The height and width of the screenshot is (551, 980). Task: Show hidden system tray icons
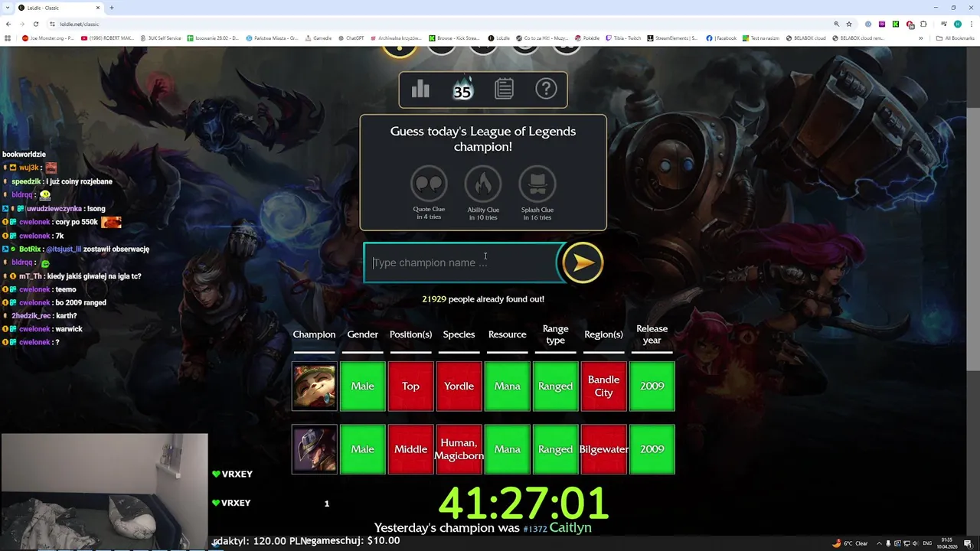[x=879, y=543]
